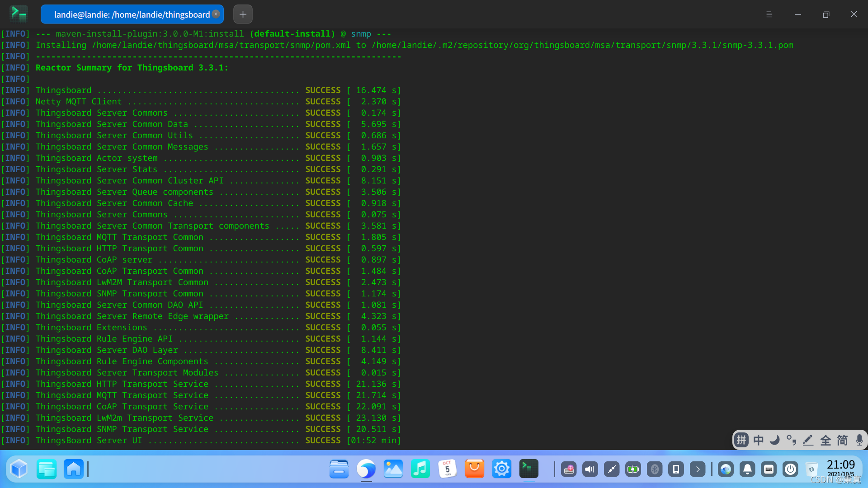The height and width of the screenshot is (488, 868).
Task: Click the Pinyin input mode icon
Action: pos(741,440)
